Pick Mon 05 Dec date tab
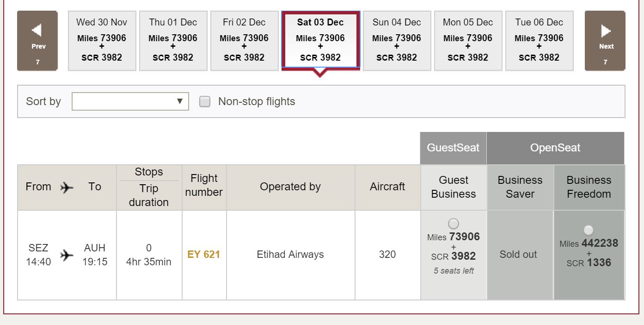 point(468,41)
